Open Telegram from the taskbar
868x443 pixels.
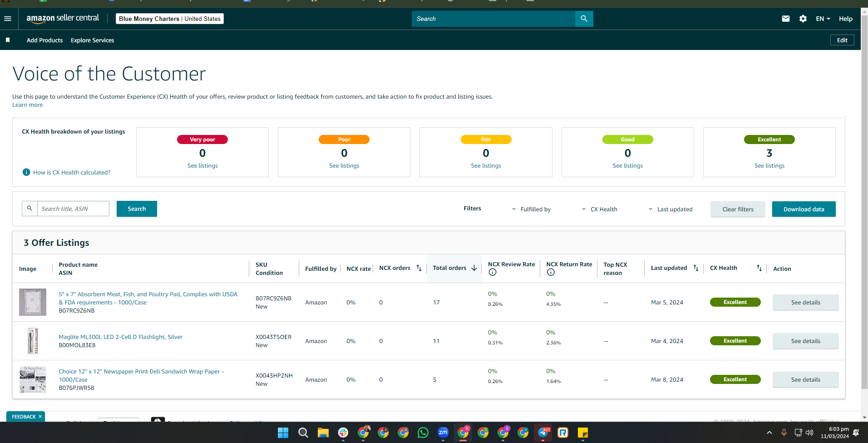point(543,433)
